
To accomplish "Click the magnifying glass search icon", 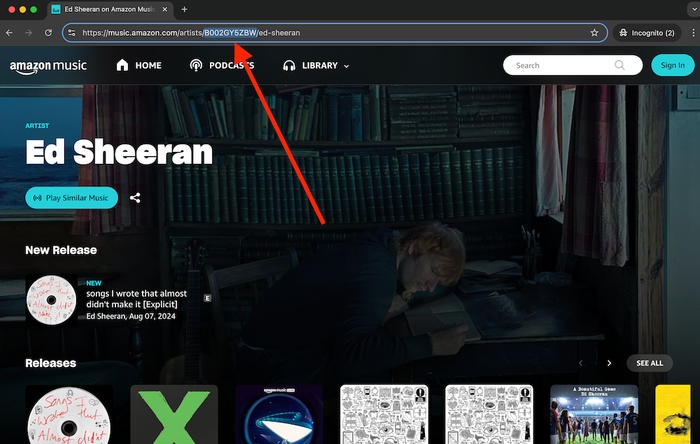I will pos(620,65).
